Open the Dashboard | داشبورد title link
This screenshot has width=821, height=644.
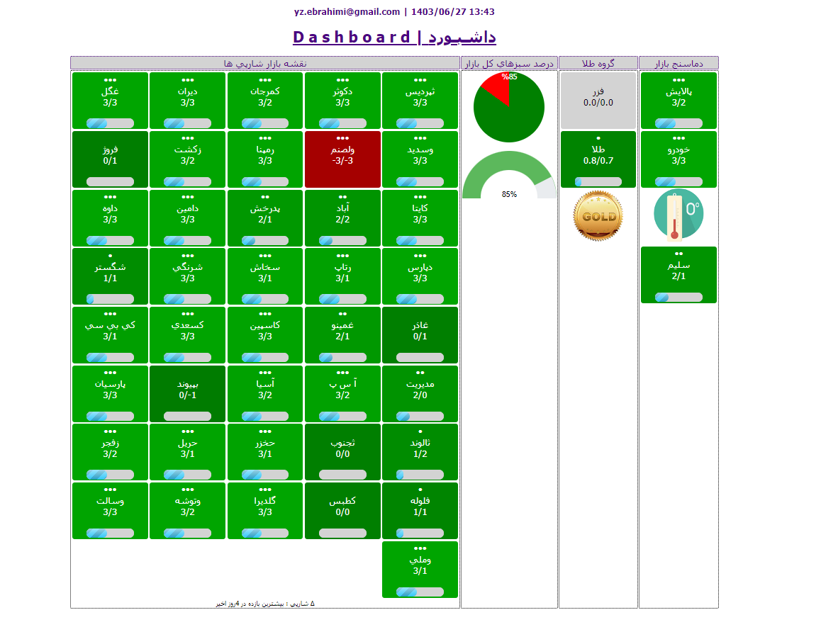(394, 37)
